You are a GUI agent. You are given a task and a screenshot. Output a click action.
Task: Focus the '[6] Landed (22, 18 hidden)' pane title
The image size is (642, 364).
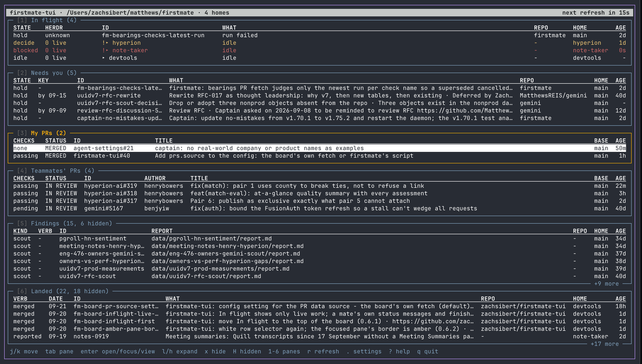click(x=63, y=291)
